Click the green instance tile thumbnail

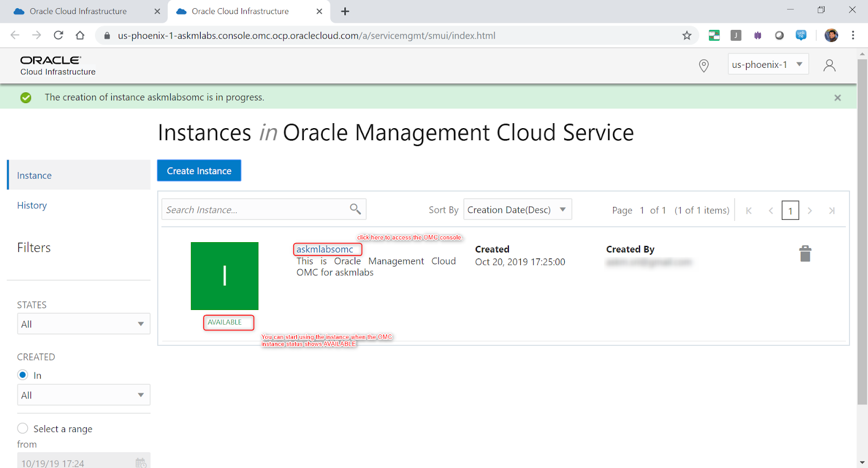click(x=225, y=276)
